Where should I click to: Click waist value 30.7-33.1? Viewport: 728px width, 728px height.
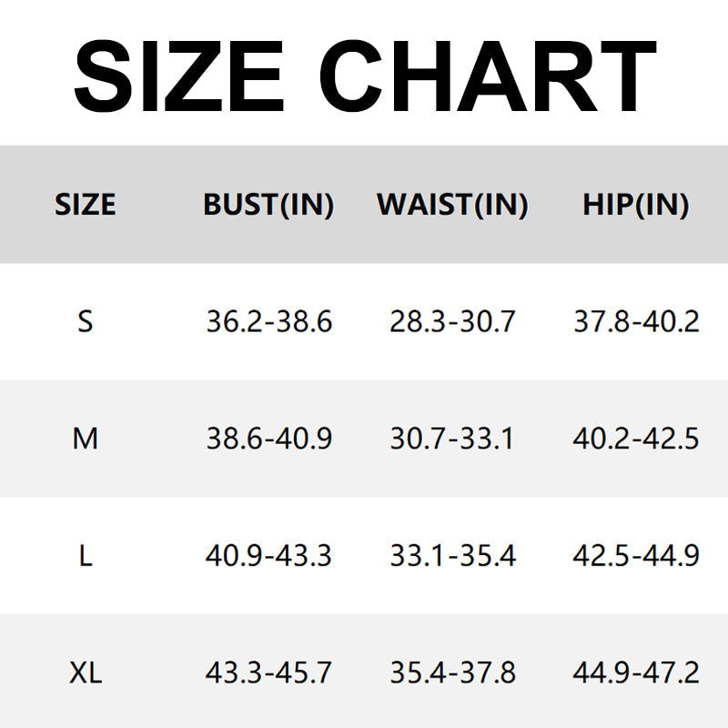click(x=452, y=439)
